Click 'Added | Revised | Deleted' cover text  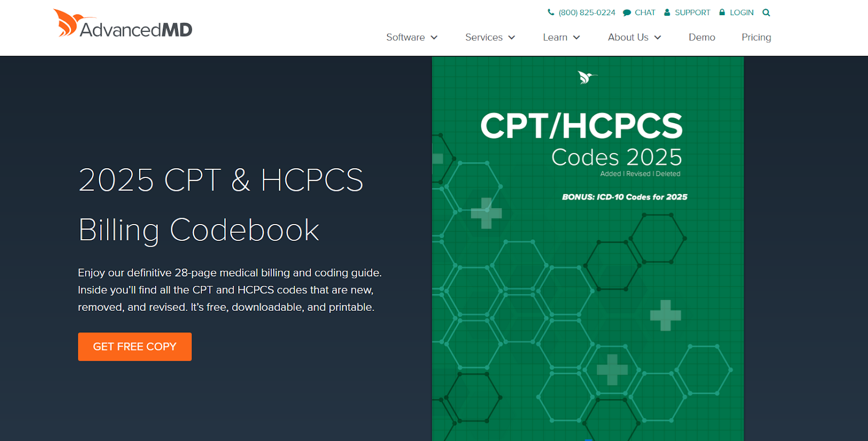click(640, 174)
